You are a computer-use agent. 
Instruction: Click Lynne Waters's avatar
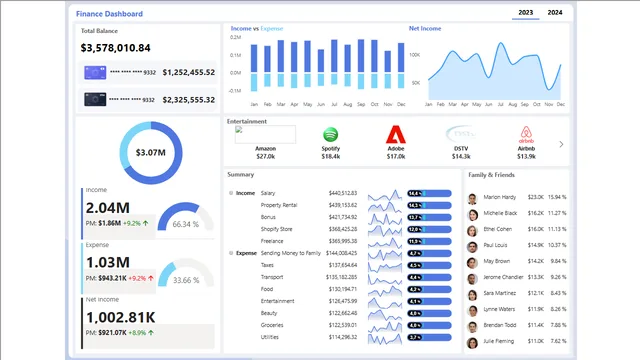pos(472,311)
